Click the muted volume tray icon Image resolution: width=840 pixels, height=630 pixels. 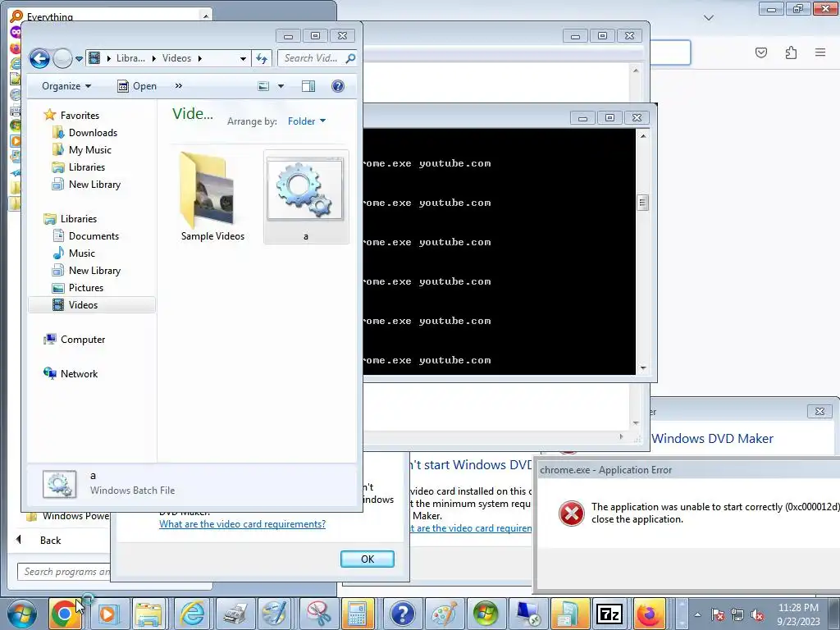click(757, 614)
